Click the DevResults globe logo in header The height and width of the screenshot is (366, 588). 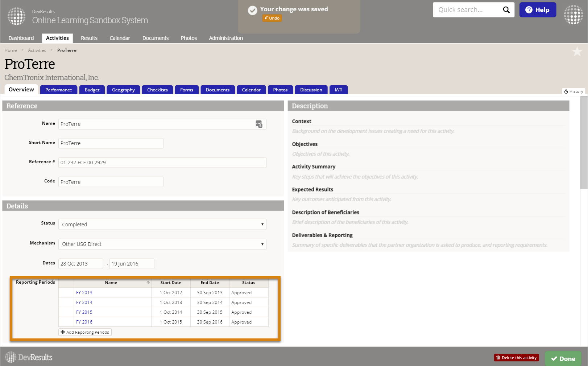pos(17,16)
